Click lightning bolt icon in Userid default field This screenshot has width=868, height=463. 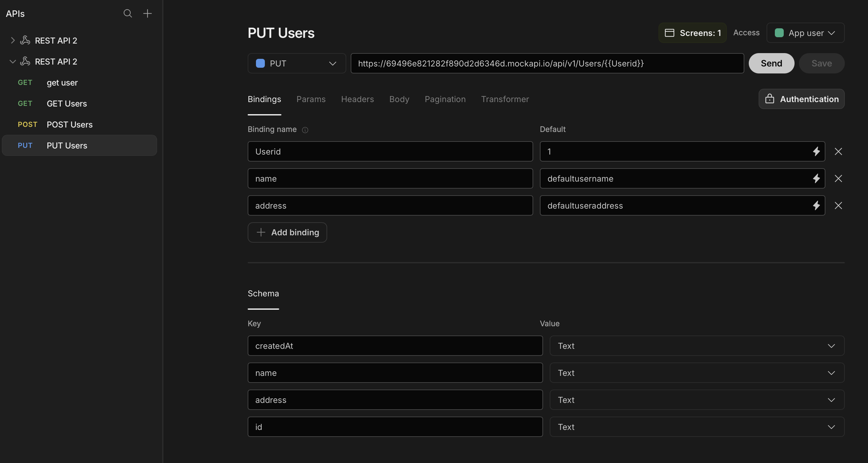coord(816,151)
